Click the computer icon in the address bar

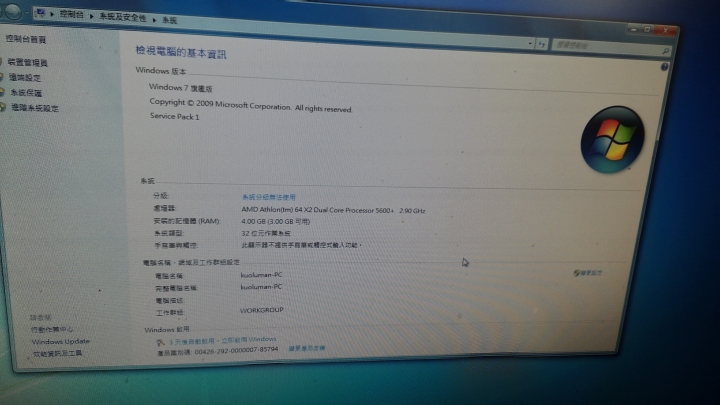[x=40, y=13]
